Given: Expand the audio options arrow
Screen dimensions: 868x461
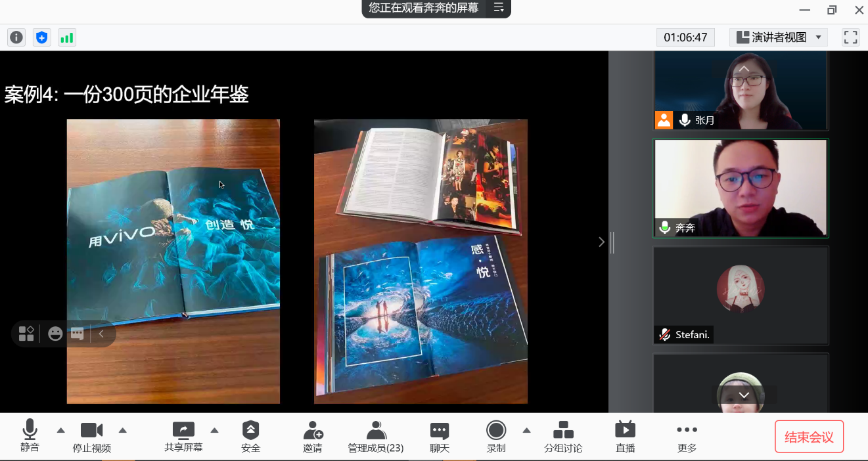Looking at the screenshot, I should point(61,431).
